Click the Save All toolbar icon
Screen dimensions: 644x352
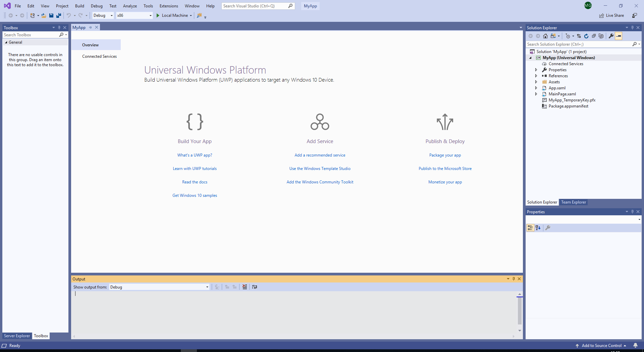click(59, 15)
